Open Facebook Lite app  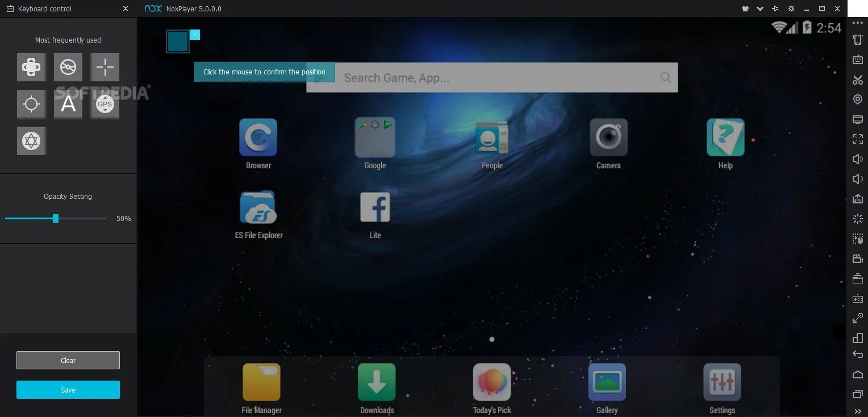[x=375, y=215]
